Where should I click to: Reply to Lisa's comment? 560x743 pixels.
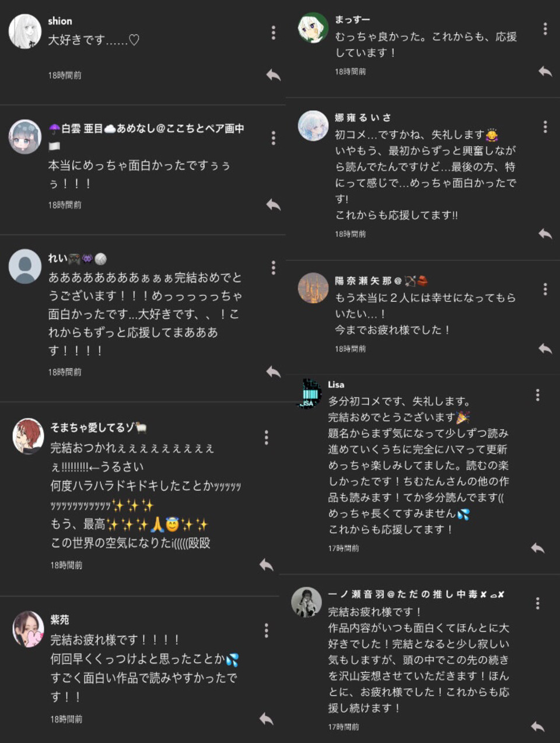pyautogui.click(x=538, y=548)
